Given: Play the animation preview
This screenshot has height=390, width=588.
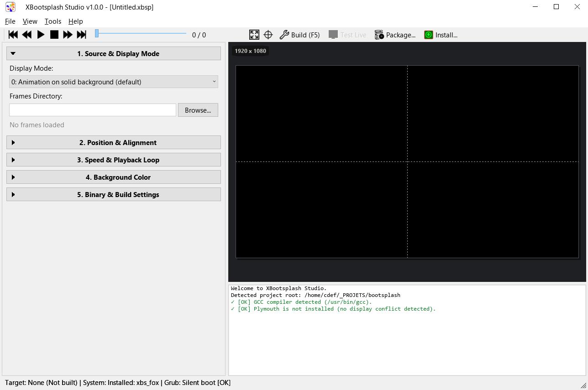Looking at the screenshot, I should pos(41,35).
